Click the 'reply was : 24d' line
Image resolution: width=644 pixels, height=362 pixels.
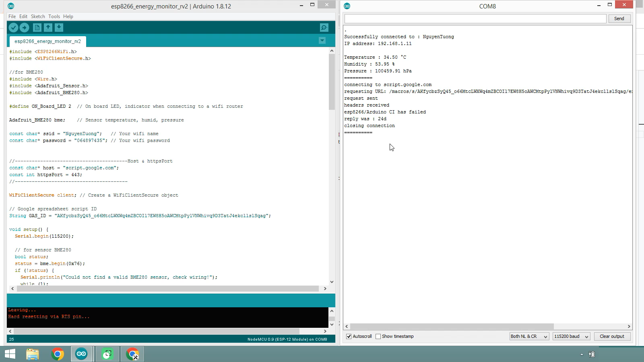[x=365, y=119]
